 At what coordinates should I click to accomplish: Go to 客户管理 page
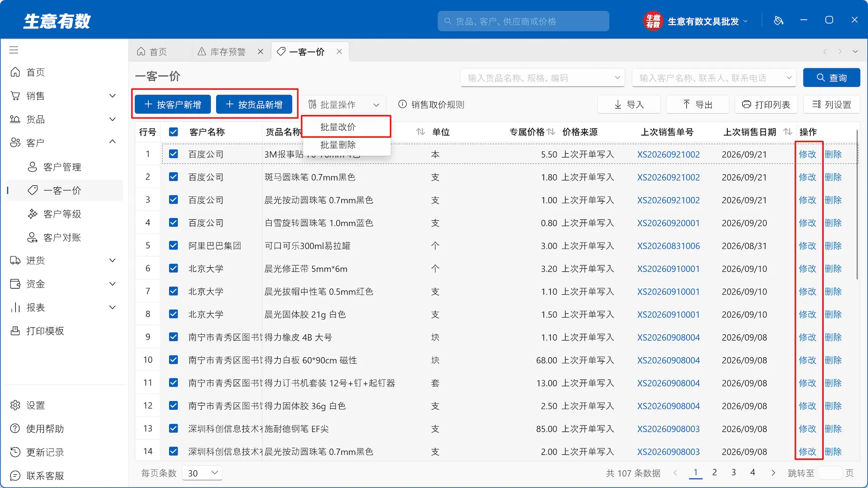tap(54, 167)
